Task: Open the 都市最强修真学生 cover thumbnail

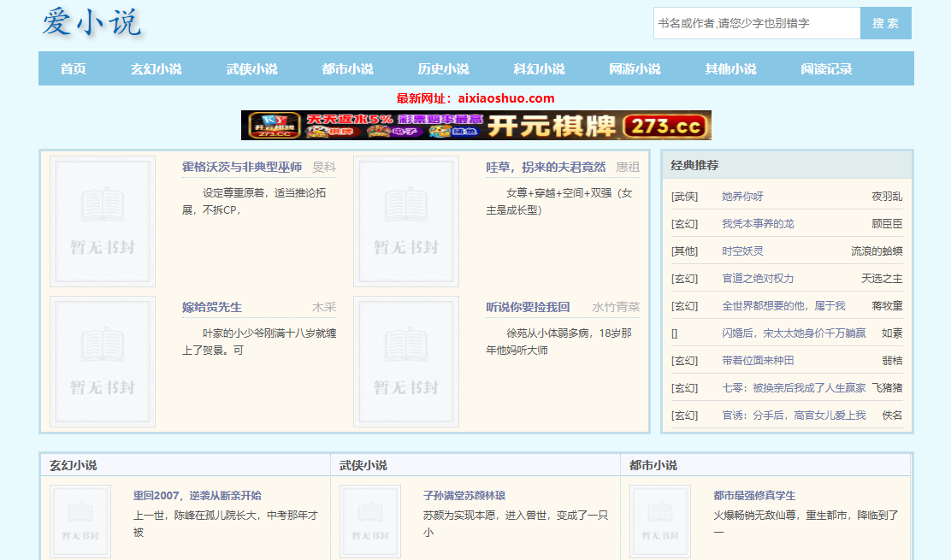Action: [x=660, y=522]
